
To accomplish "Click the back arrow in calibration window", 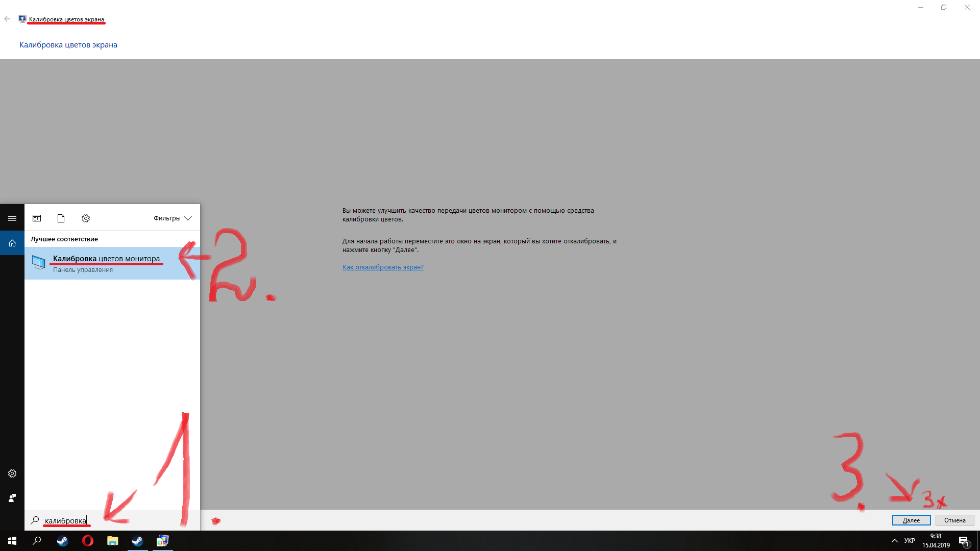I will 7,19.
